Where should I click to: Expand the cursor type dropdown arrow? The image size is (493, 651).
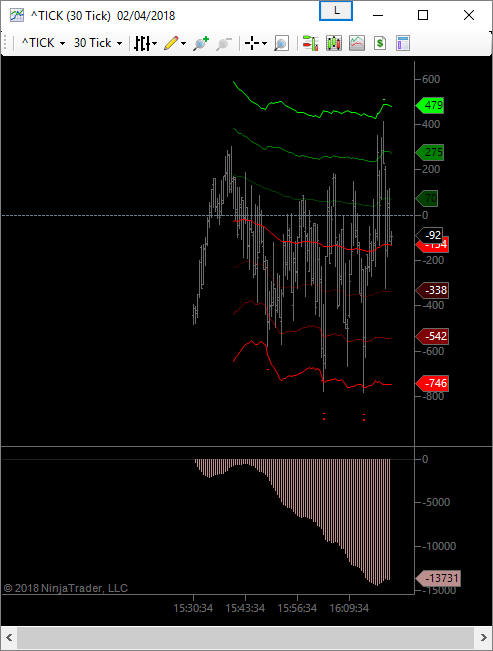pyautogui.click(x=264, y=43)
